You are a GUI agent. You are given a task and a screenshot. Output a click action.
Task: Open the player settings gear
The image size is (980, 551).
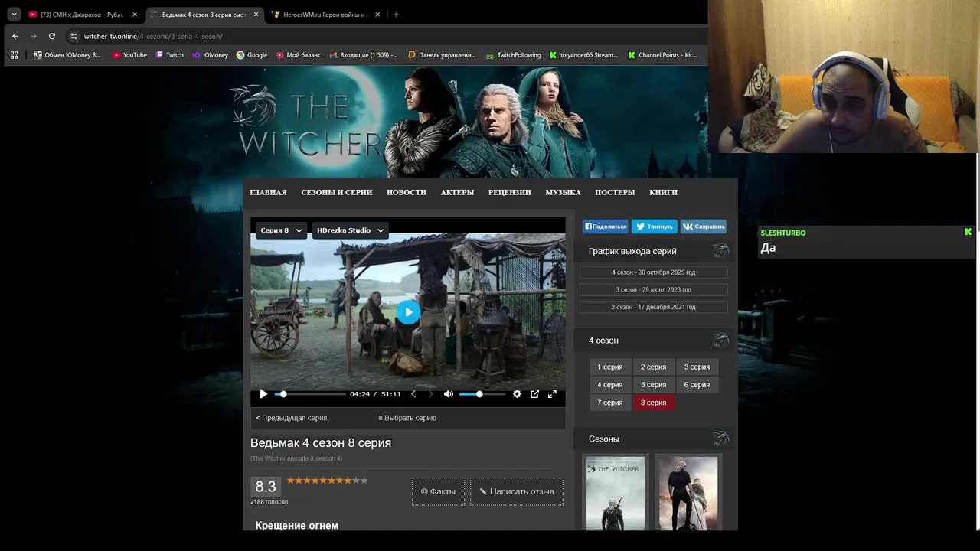coord(517,394)
